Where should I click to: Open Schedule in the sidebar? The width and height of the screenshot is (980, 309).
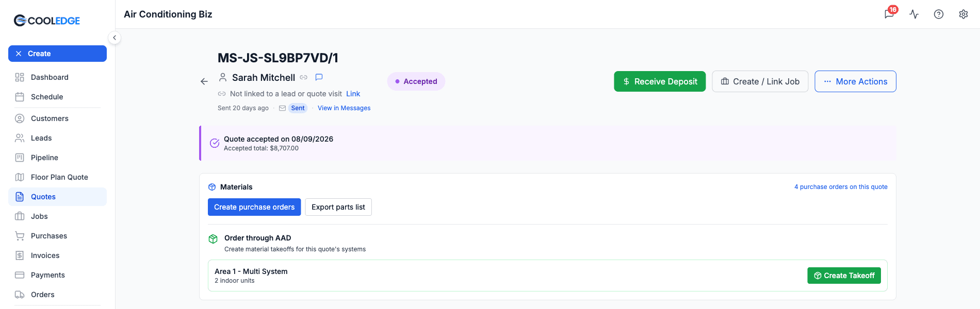[x=57, y=97]
